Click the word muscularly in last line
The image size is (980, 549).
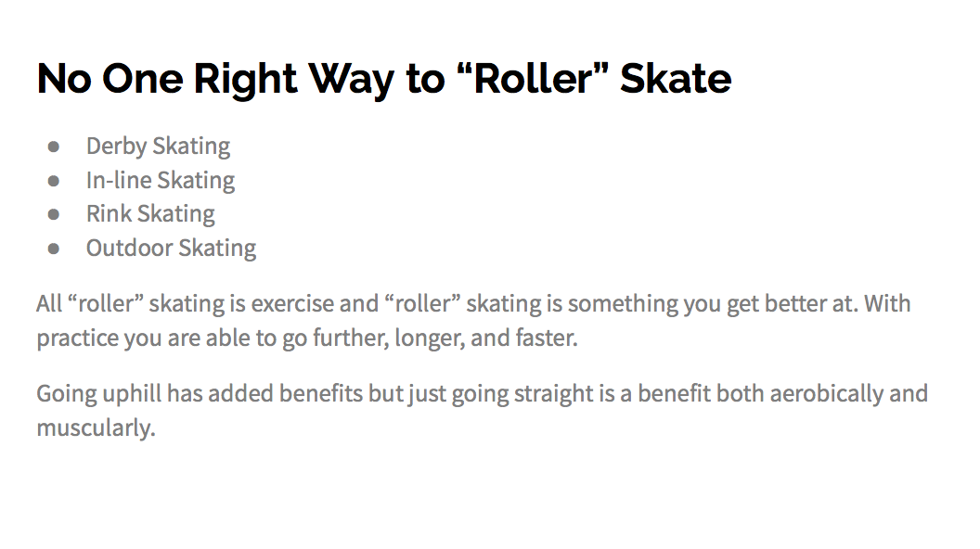click(x=96, y=428)
